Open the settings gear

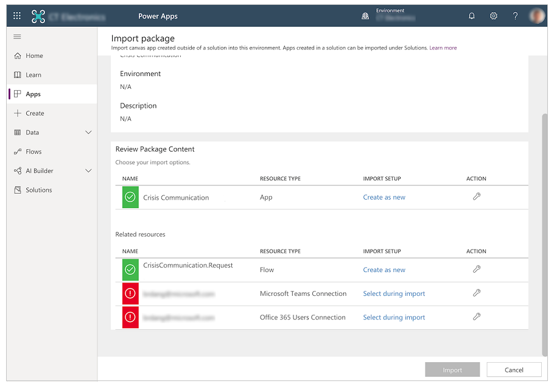click(x=494, y=16)
